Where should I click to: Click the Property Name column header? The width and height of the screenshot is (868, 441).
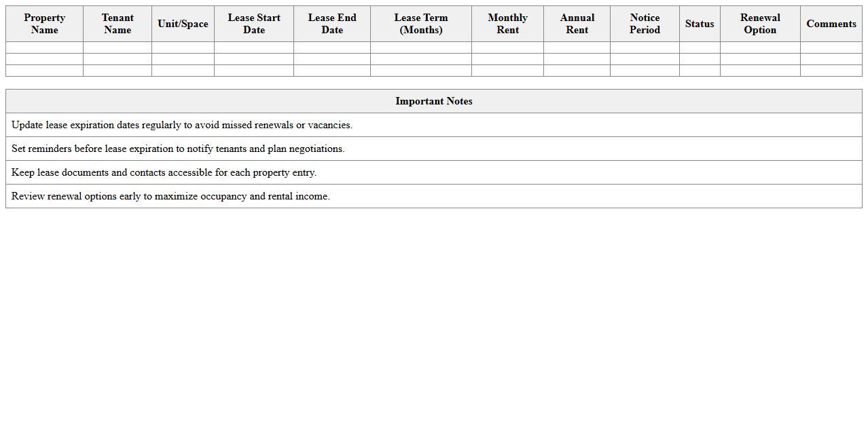coord(44,24)
